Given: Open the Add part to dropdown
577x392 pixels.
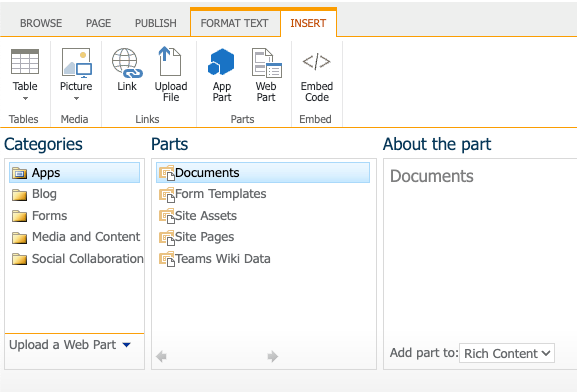Looking at the screenshot, I should click(x=507, y=353).
